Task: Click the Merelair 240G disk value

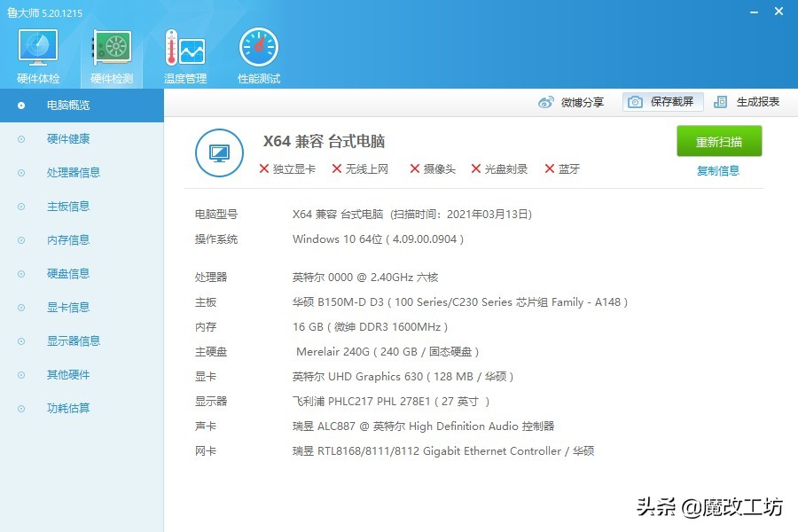Action: coord(387,352)
